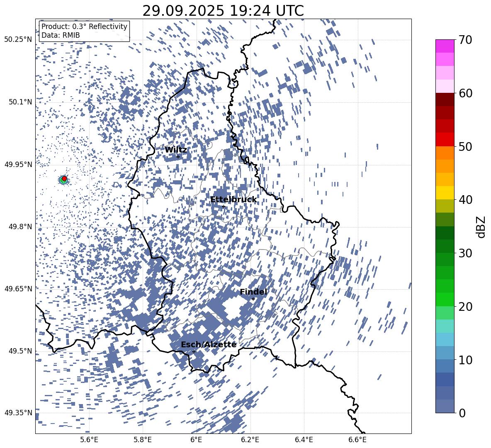The height and width of the screenshot is (448, 491).
Task: Click the Esch/Alzette location cross marker
Action: pos(194,351)
